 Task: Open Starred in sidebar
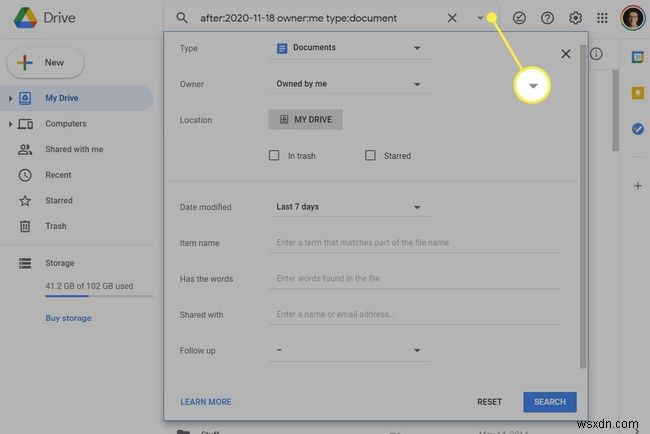point(58,201)
